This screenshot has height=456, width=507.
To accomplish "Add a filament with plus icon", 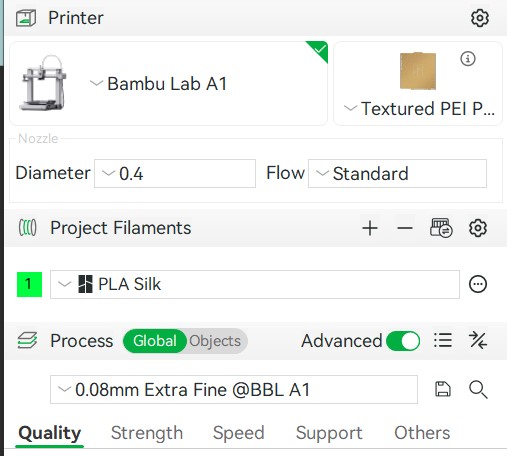I will coord(370,228).
